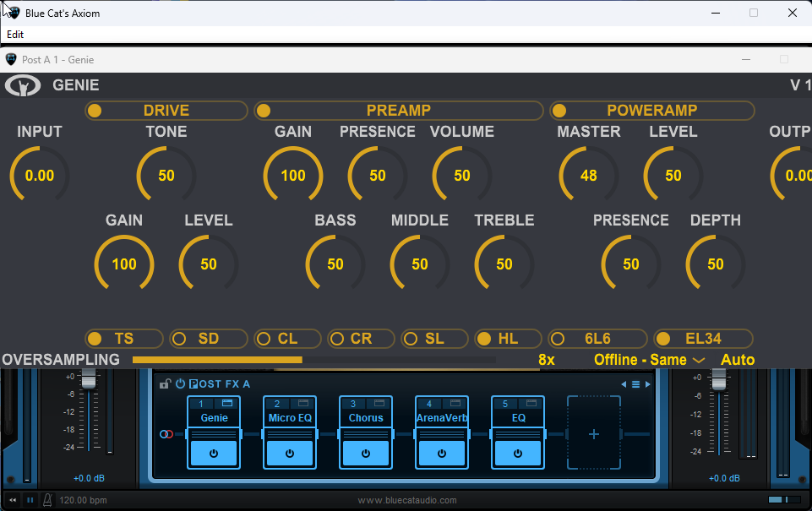Image resolution: width=812 pixels, height=511 pixels.
Task: Go to next preset arrow in Post FX A
Action: (x=647, y=384)
